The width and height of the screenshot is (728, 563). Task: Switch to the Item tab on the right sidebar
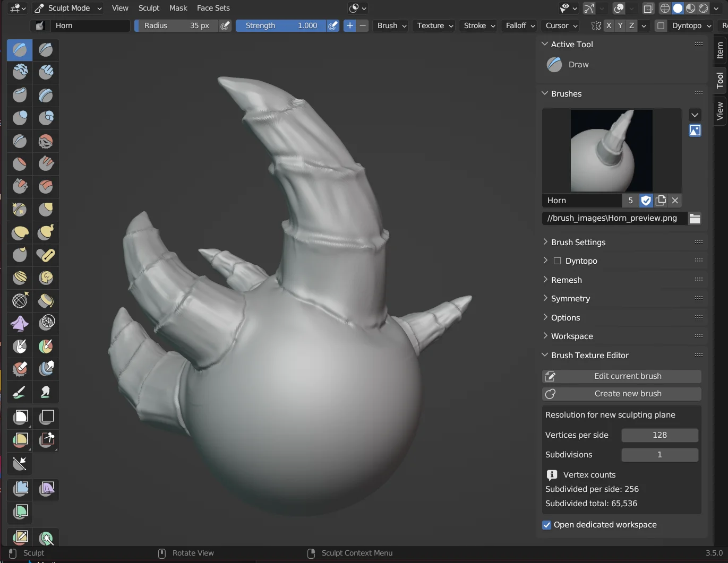[x=720, y=50]
